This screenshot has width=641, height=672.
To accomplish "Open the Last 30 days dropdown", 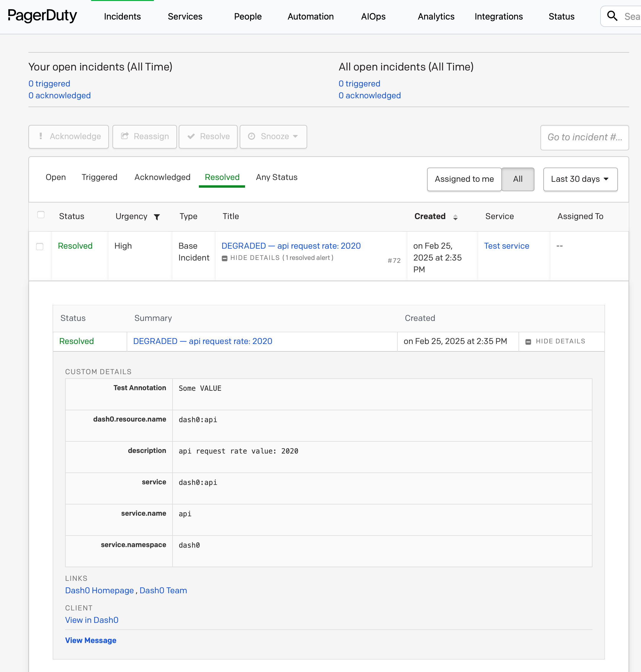I will 580,179.
